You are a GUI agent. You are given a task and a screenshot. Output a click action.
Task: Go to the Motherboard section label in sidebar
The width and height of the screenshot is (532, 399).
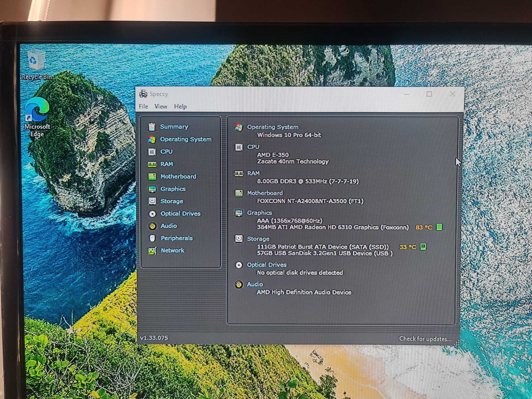[178, 176]
